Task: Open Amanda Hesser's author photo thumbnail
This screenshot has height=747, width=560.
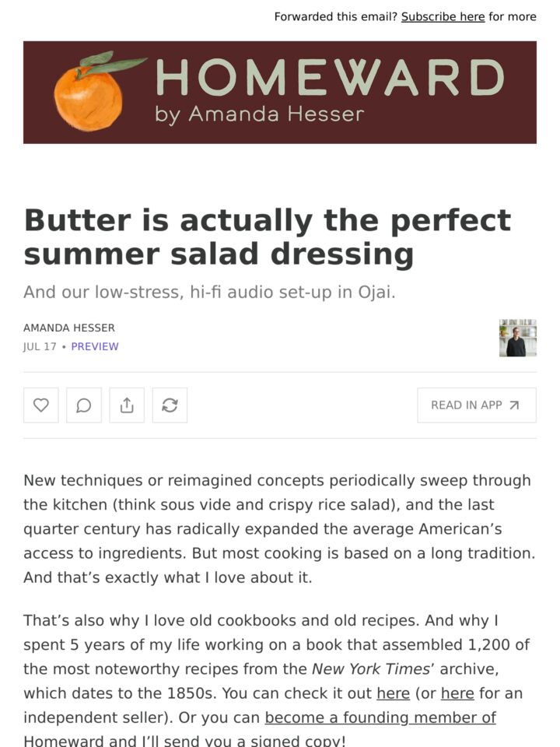Action: tap(518, 338)
